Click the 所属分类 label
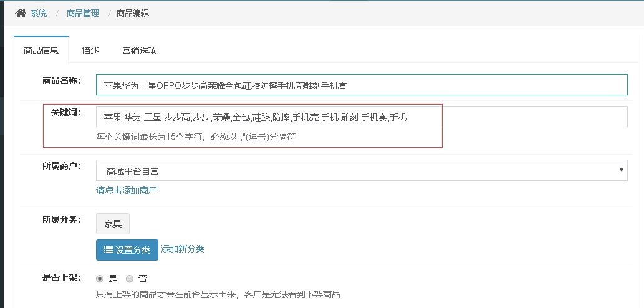644x308 pixels. pyautogui.click(x=62, y=219)
